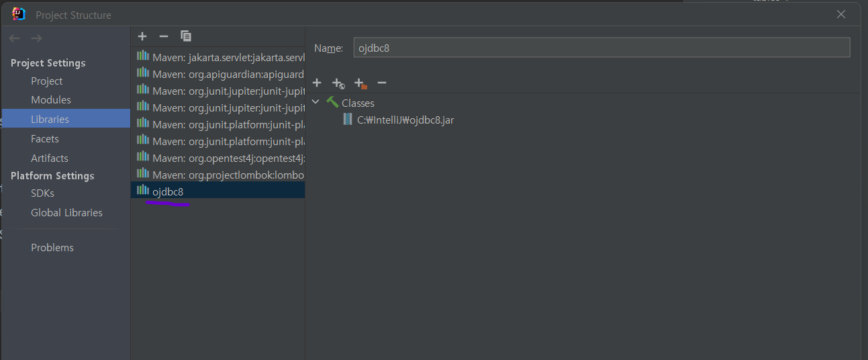Open Facets settings page

tap(45, 138)
